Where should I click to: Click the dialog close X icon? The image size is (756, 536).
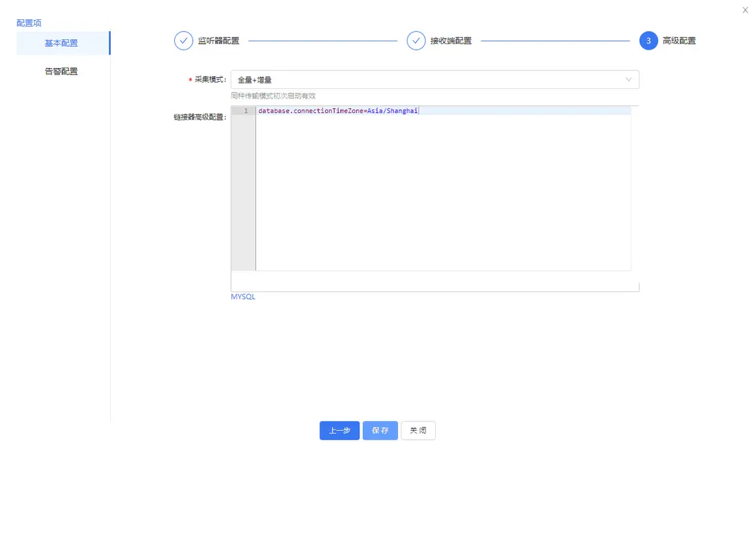[745, 10]
